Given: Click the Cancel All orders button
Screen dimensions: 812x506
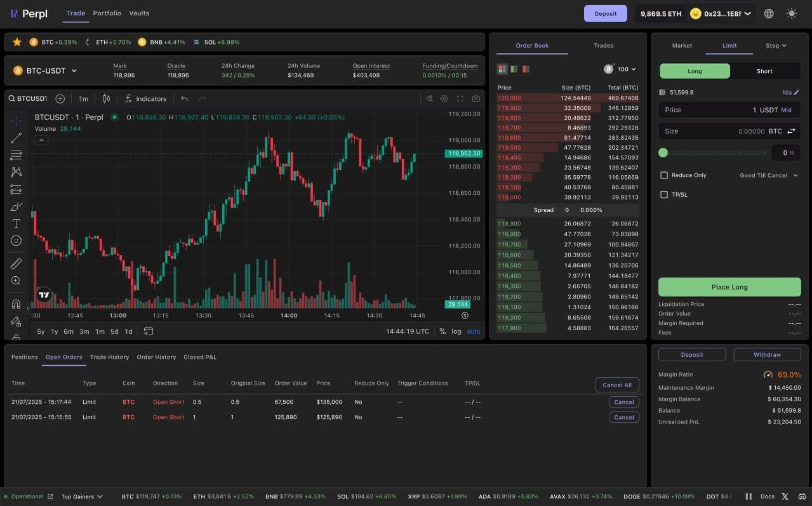Looking at the screenshot, I should 617,385.
